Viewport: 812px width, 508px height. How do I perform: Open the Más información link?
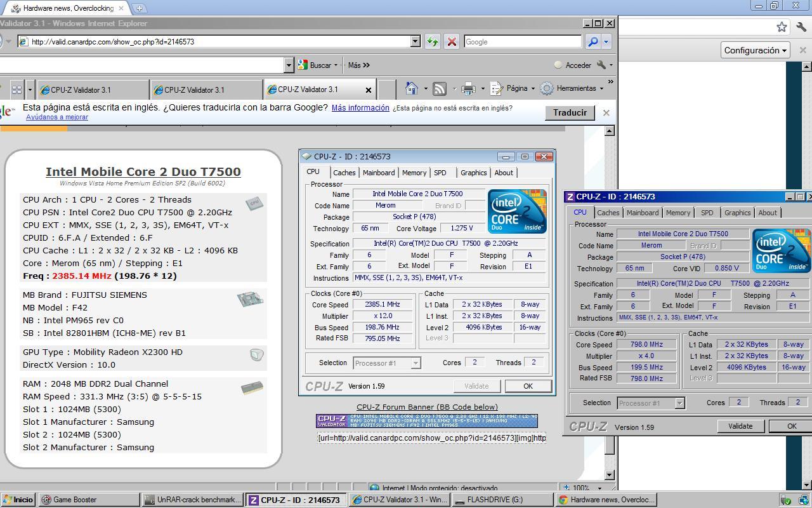tap(360, 107)
